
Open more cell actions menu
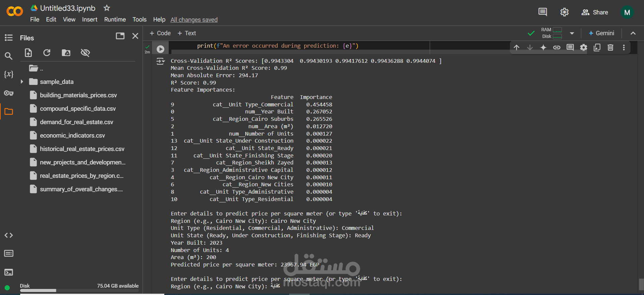coord(624,47)
